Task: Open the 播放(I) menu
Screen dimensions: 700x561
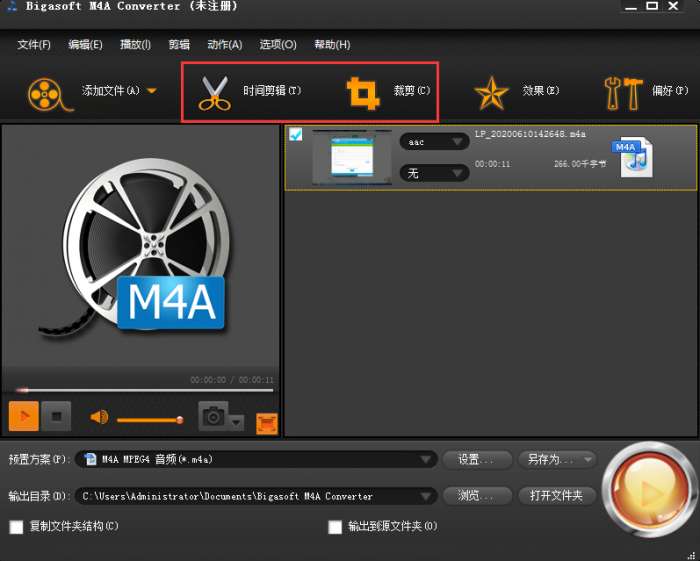Action: (135, 45)
